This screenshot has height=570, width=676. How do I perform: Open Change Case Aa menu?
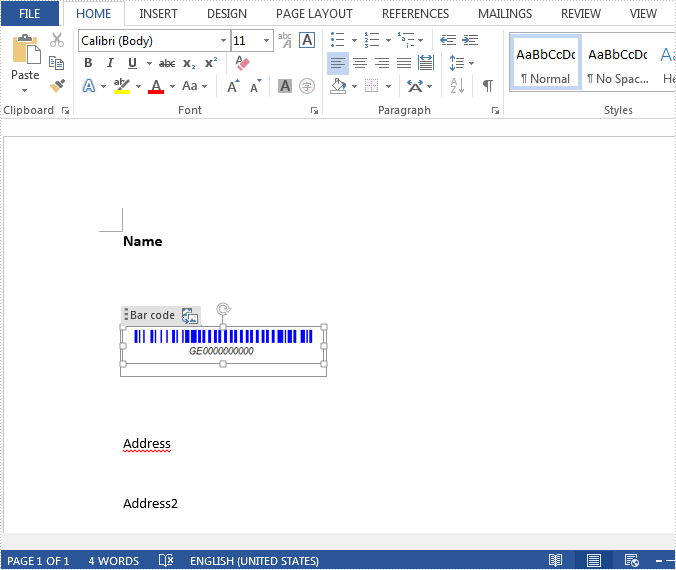(x=194, y=86)
